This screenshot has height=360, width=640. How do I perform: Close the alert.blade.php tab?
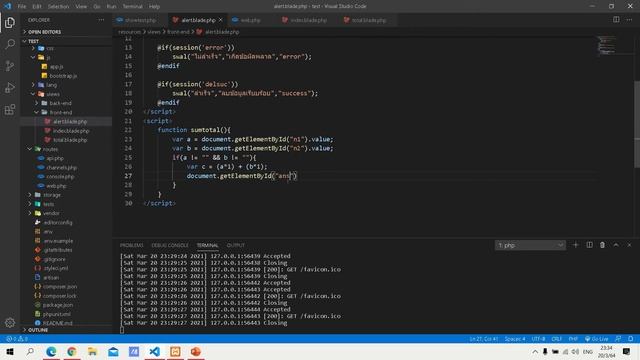221,20
